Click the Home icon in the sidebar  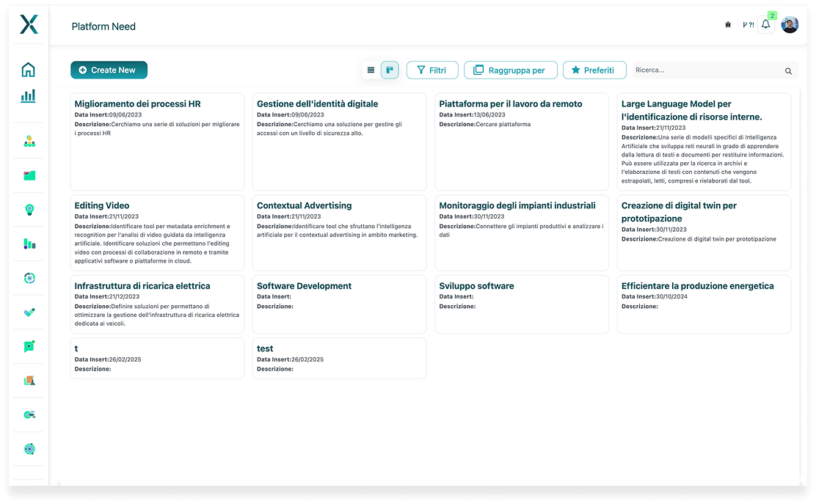coord(28,70)
